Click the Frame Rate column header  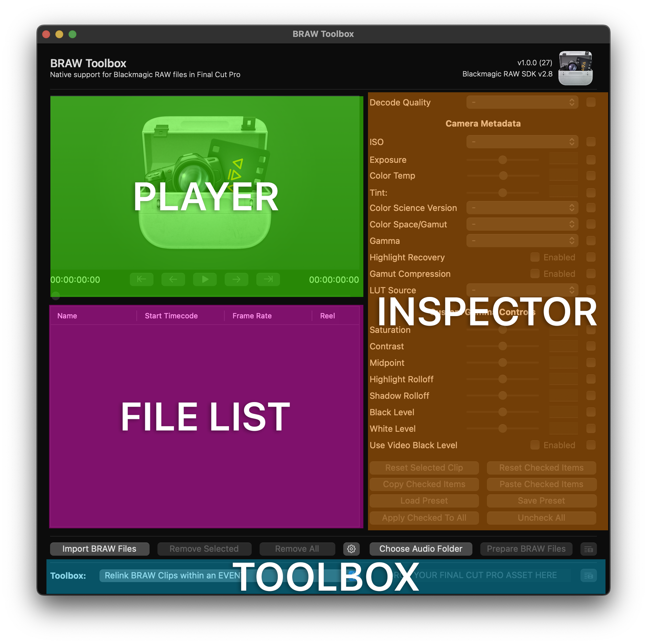coord(252,316)
